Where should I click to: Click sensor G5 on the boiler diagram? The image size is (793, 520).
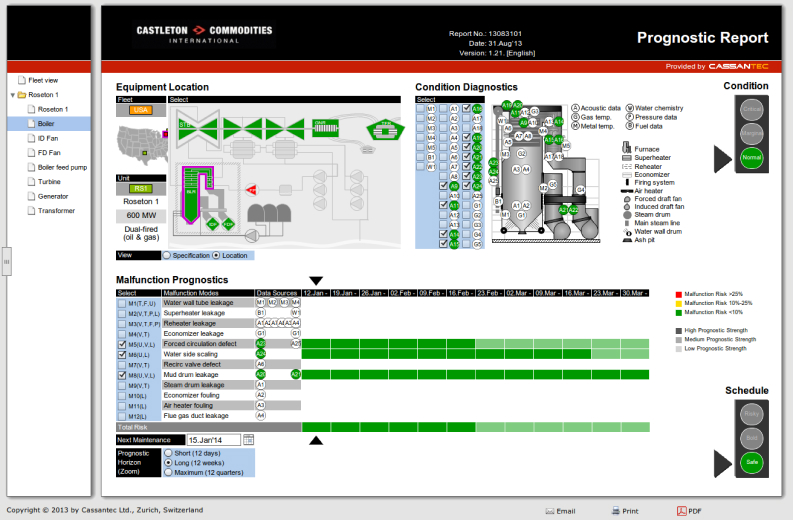tap(553, 184)
